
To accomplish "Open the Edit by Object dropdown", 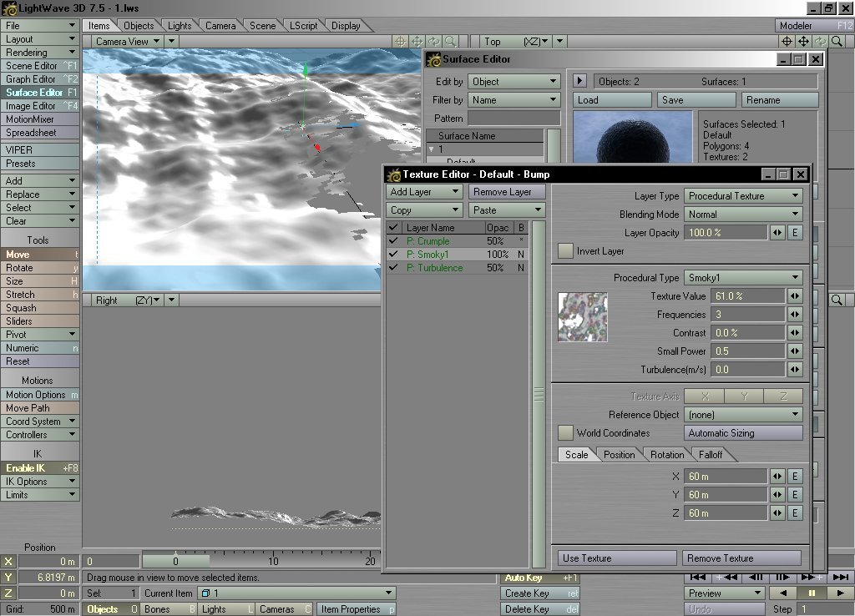I will point(514,82).
